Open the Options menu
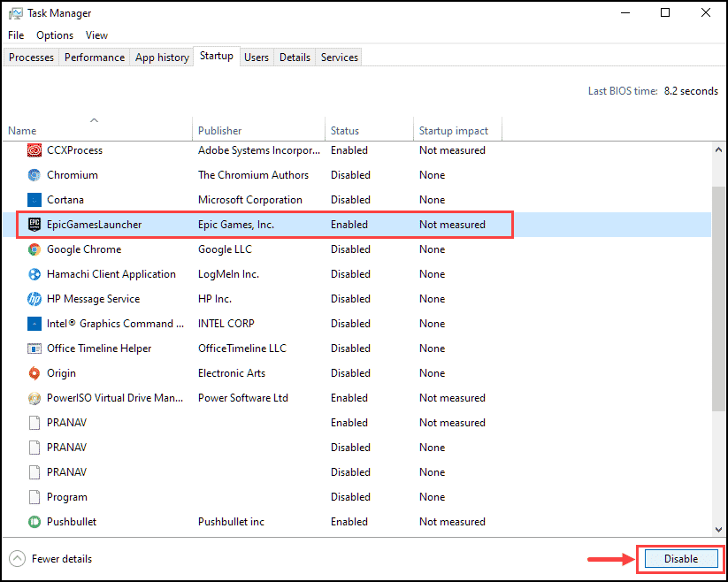The image size is (728, 582). click(55, 35)
